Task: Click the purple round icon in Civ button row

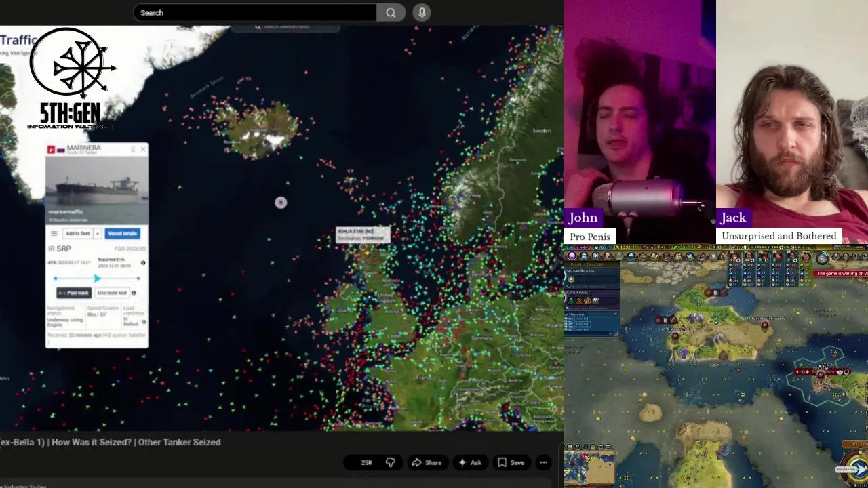Action: pos(572,256)
